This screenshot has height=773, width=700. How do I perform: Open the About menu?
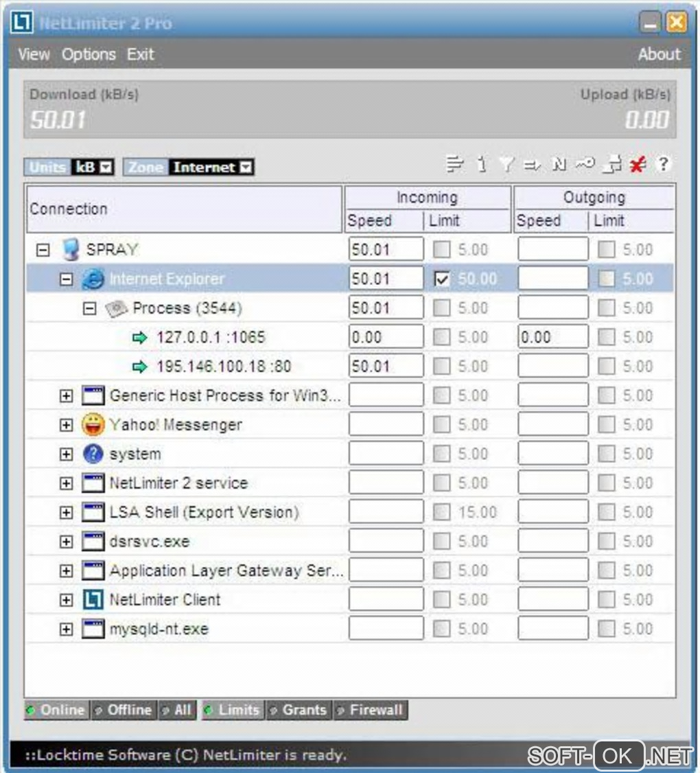659,54
